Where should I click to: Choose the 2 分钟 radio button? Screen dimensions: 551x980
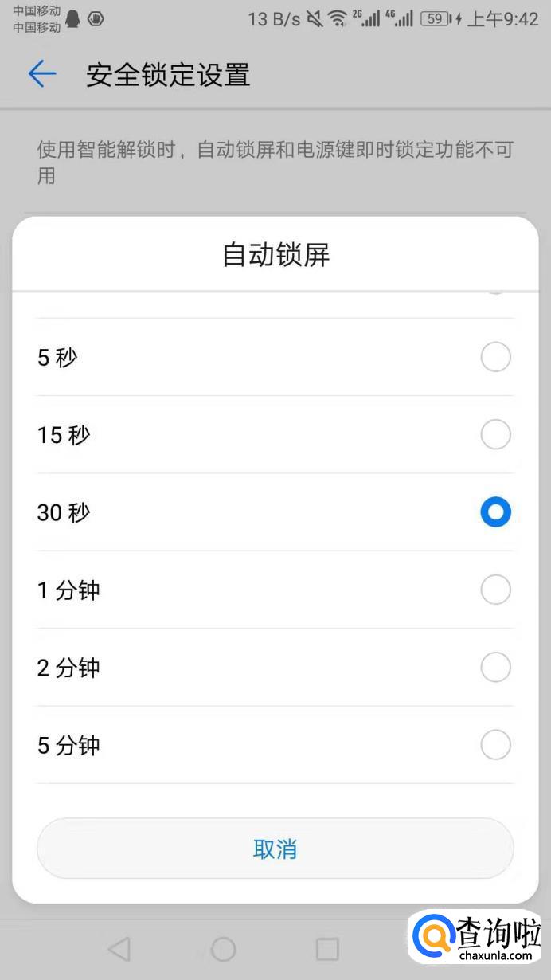[x=495, y=668]
